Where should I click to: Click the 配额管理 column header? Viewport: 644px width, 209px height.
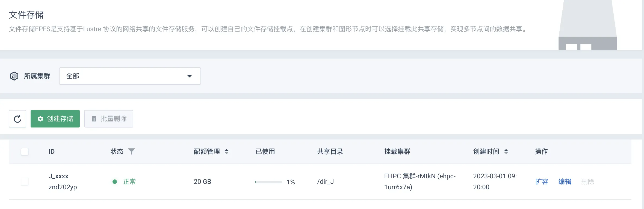pyautogui.click(x=207, y=152)
